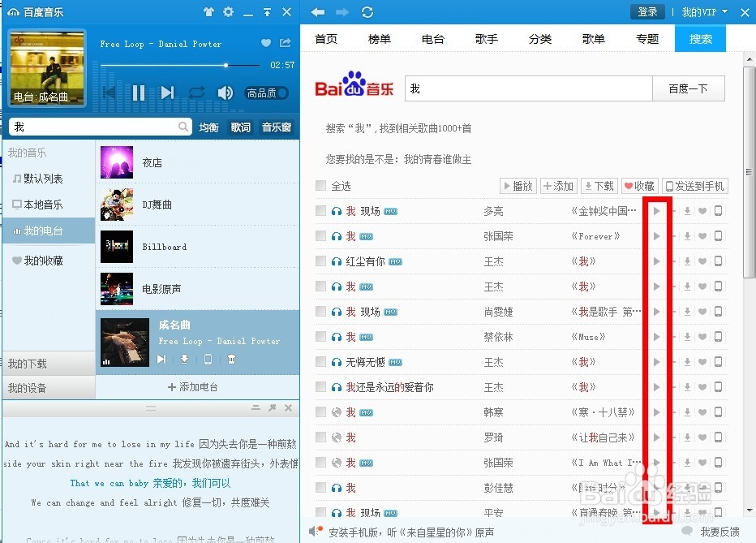This screenshot has height=543, width=756.
Task: Share the current song Free Loop
Action: point(286,43)
